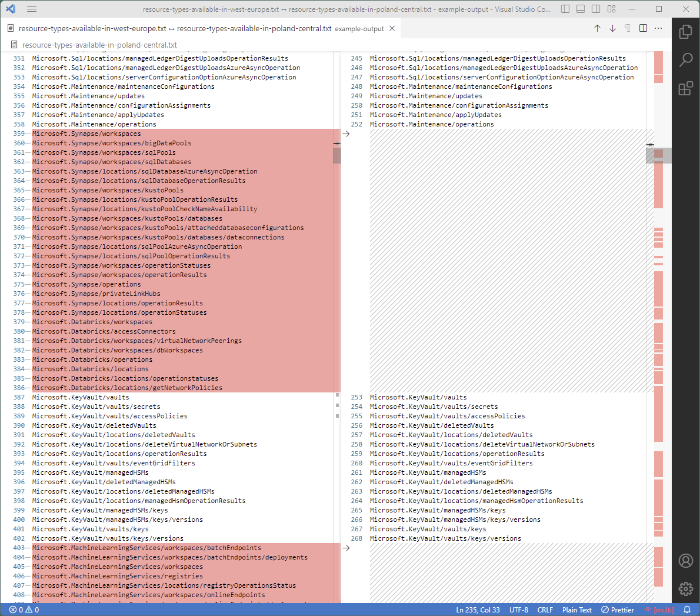The image size is (700, 616).
Task: Close the diff editor tab
Action: pyautogui.click(x=392, y=28)
